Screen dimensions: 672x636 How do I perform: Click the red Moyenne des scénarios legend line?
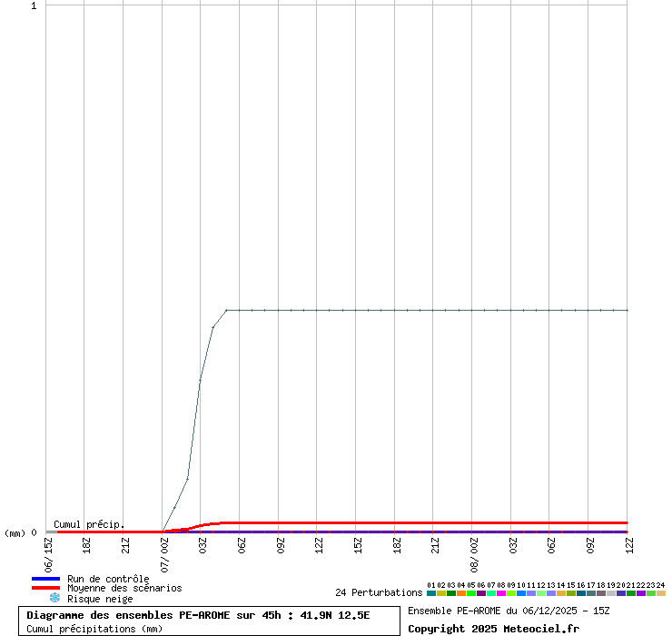click(45, 588)
